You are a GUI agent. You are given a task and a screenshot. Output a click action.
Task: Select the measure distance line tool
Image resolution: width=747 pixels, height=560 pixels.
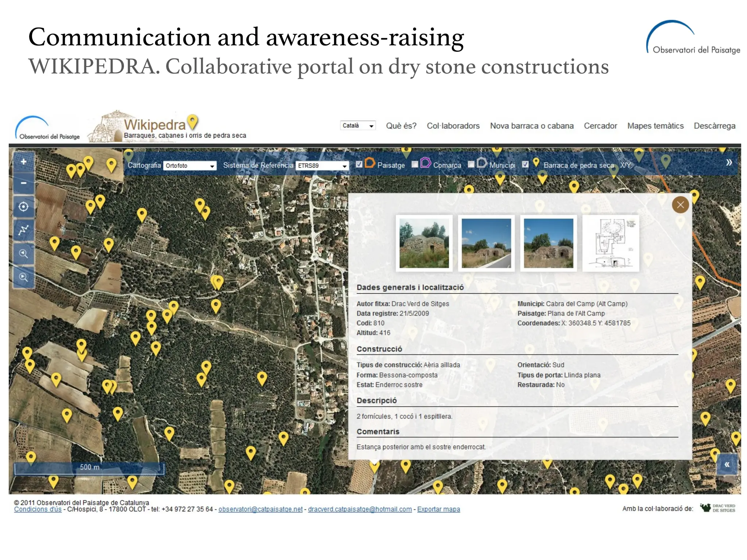pyautogui.click(x=24, y=230)
